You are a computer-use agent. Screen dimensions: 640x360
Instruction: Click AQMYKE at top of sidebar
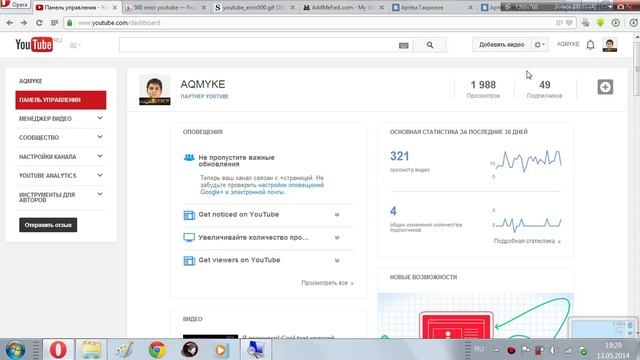click(x=31, y=81)
